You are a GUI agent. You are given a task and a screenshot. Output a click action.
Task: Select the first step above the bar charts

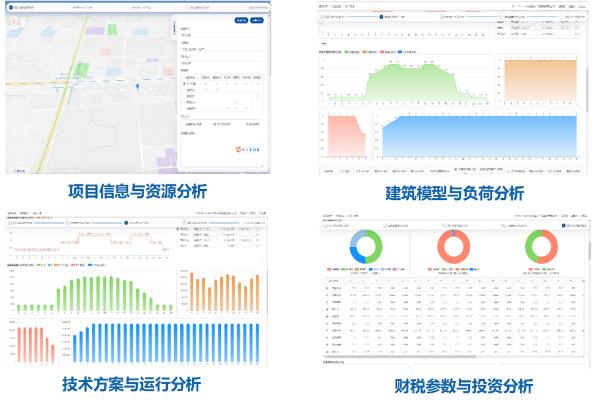pyautogui.click(x=10, y=223)
